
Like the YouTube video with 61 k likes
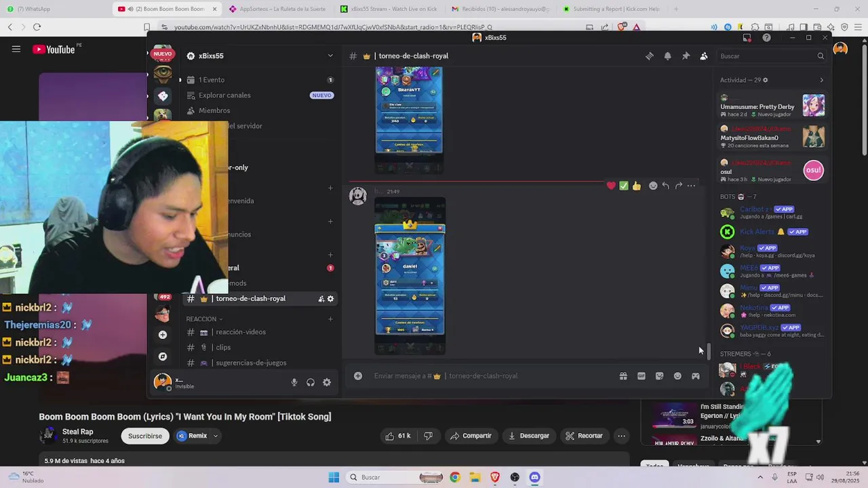[398, 436]
